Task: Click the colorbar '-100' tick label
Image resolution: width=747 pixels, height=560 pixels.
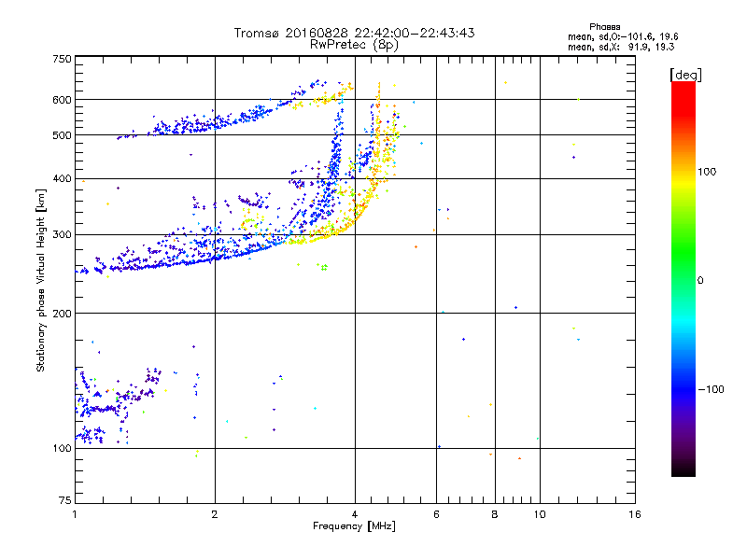Action: 712,389
